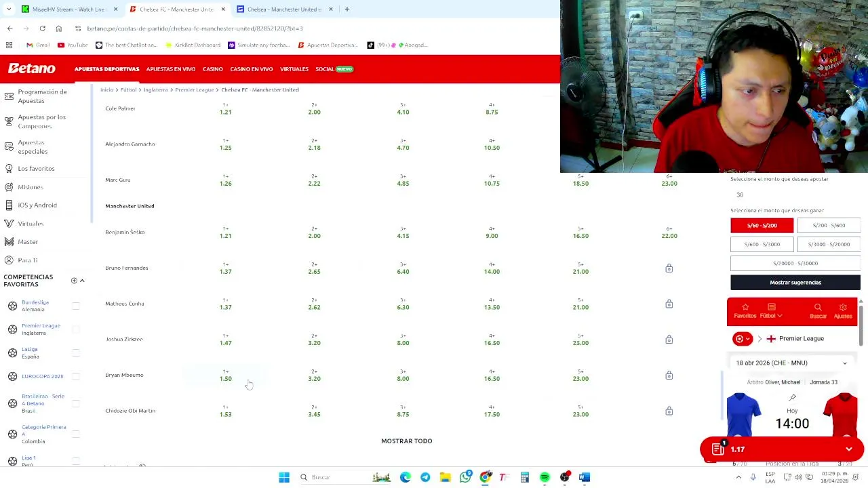
Task: Toggle Brasileirao Serie A favorite checkbox
Action: point(76,403)
